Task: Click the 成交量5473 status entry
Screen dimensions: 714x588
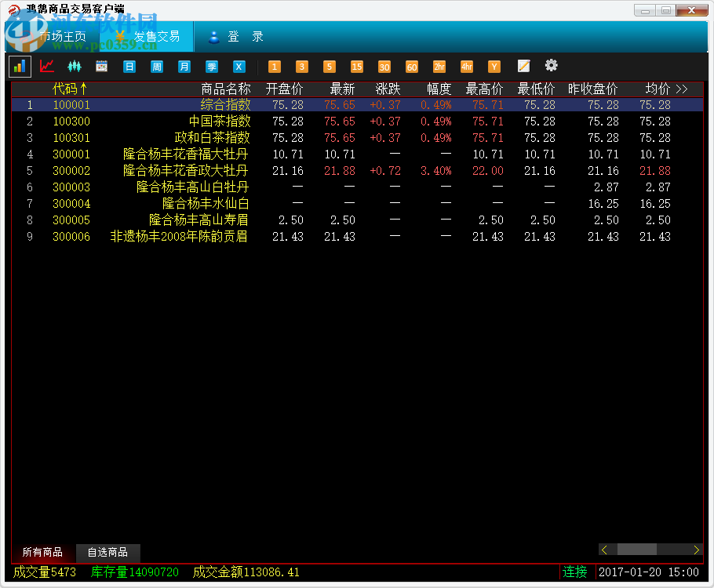Action: [45, 572]
